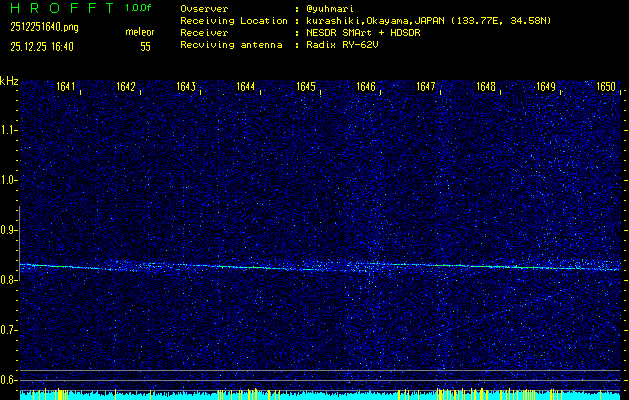The width and height of the screenshot is (629, 400).
Task: Select the 1643 time tick label
Action: [x=185, y=87]
